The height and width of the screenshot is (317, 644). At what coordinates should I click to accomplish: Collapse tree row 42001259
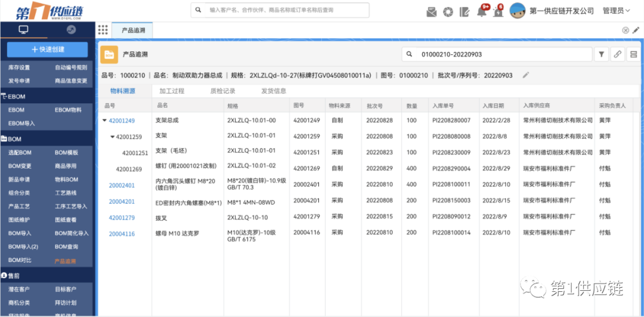click(x=112, y=137)
